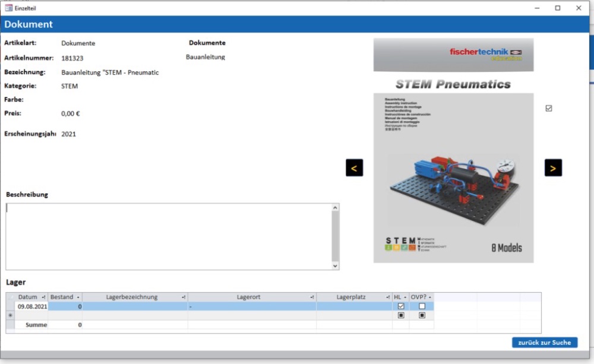
Task: Go to the next image with the > arrow
Action: click(553, 168)
